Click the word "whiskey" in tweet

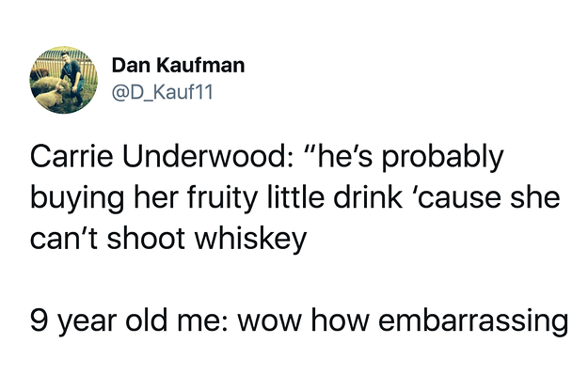(x=251, y=242)
